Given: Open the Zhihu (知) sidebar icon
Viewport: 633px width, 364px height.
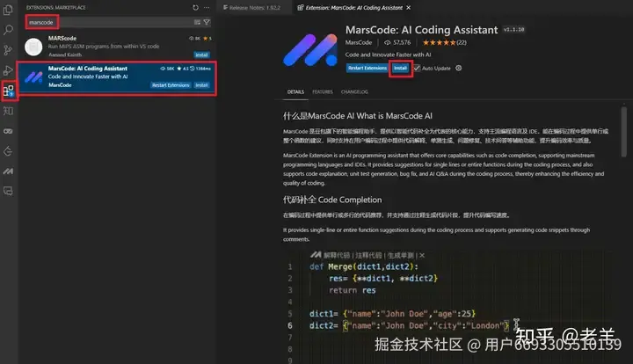Looking at the screenshot, I should [x=8, y=111].
